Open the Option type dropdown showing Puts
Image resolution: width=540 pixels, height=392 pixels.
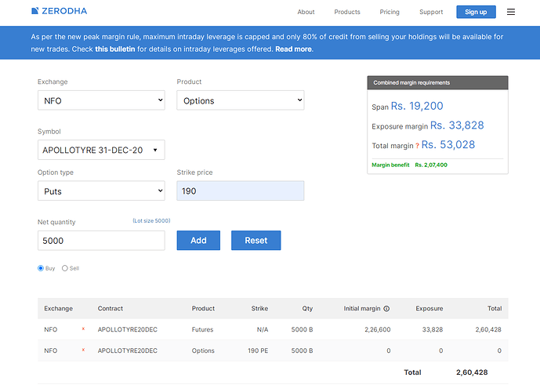pyautogui.click(x=101, y=191)
